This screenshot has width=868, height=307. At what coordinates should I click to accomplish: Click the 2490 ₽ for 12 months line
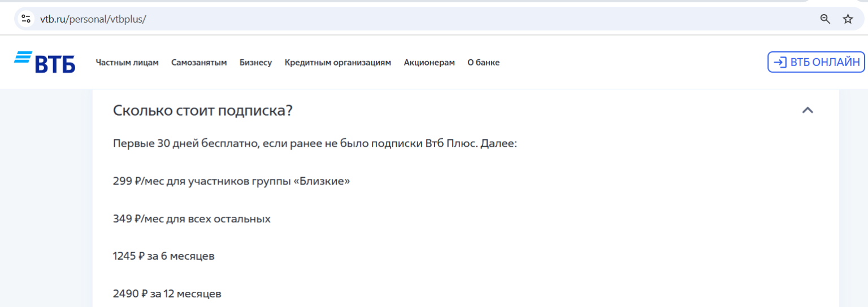(167, 293)
